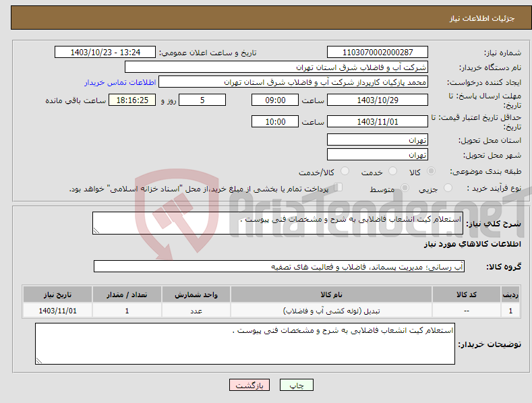This screenshot has width=532, height=403.
Task: Click the شرح کلی نیاز description textarea
Action: click(x=278, y=223)
